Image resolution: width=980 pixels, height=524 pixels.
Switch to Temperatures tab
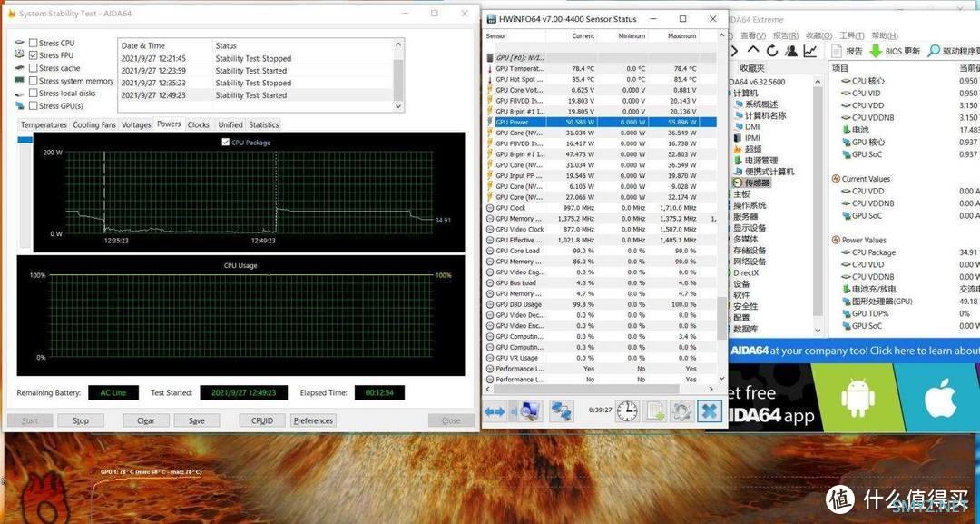click(x=44, y=124)
